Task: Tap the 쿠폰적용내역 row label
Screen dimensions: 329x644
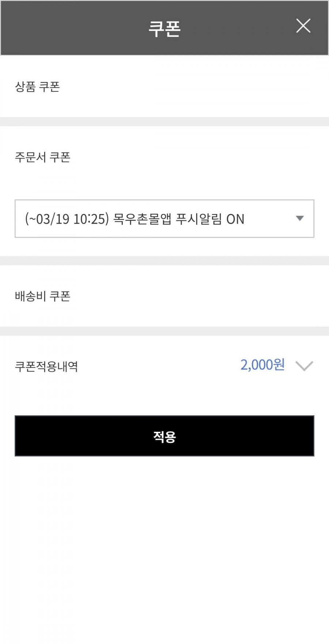Action: click(46, 366)
